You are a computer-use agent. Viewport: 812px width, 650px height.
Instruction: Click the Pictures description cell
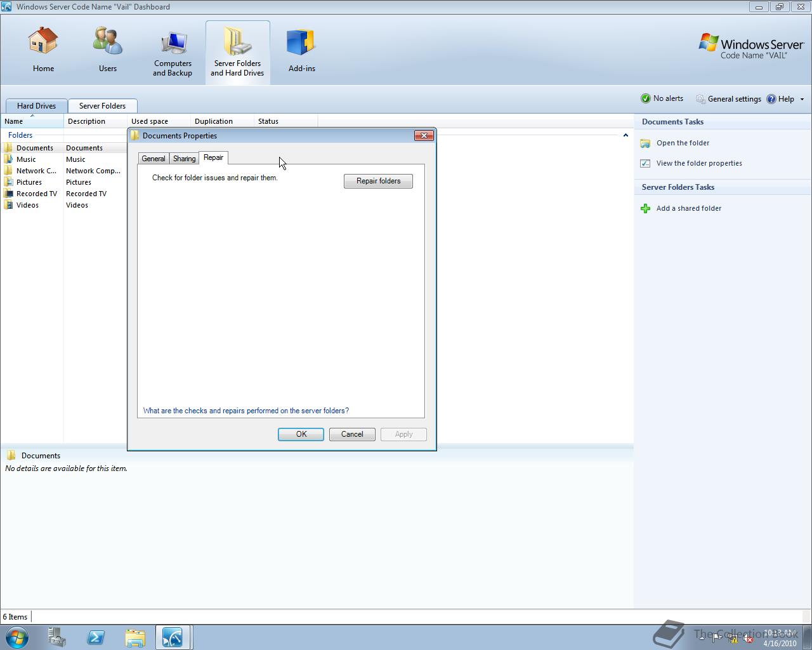tap(79, 182)
